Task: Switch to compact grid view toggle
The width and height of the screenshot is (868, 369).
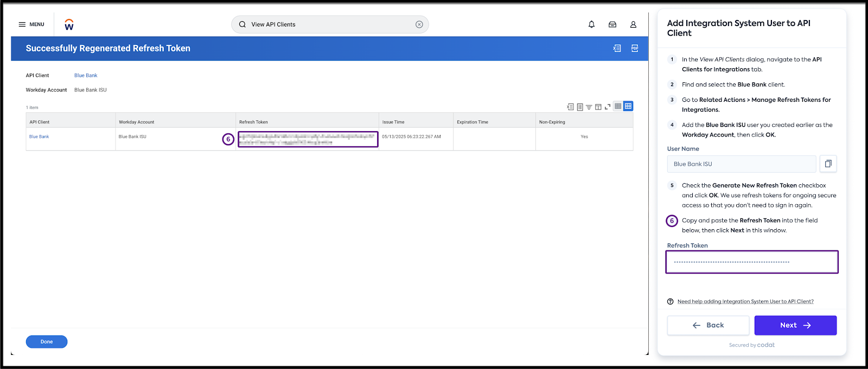Action: (618, 106)
